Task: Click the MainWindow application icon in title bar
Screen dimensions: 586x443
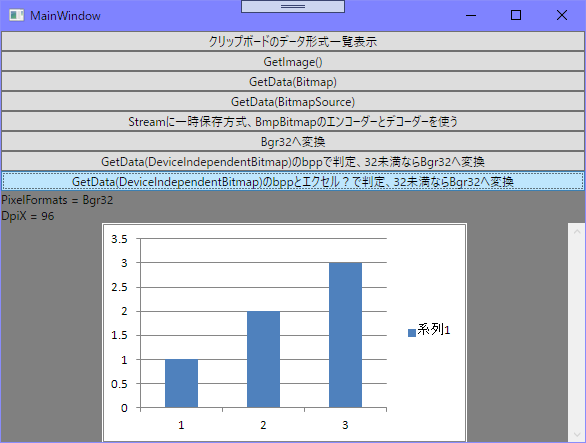Action: point(16,15)
